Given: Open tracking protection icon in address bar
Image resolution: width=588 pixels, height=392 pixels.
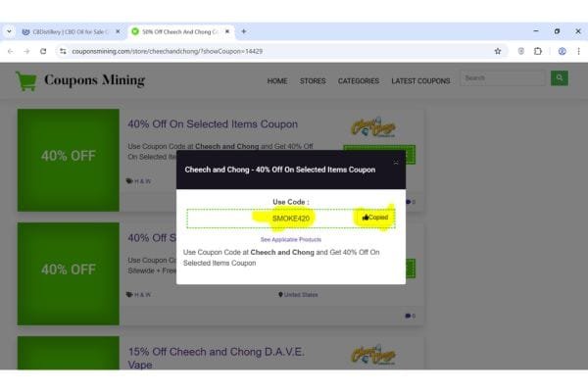Looking at the screenshot, I should [521, 51].
